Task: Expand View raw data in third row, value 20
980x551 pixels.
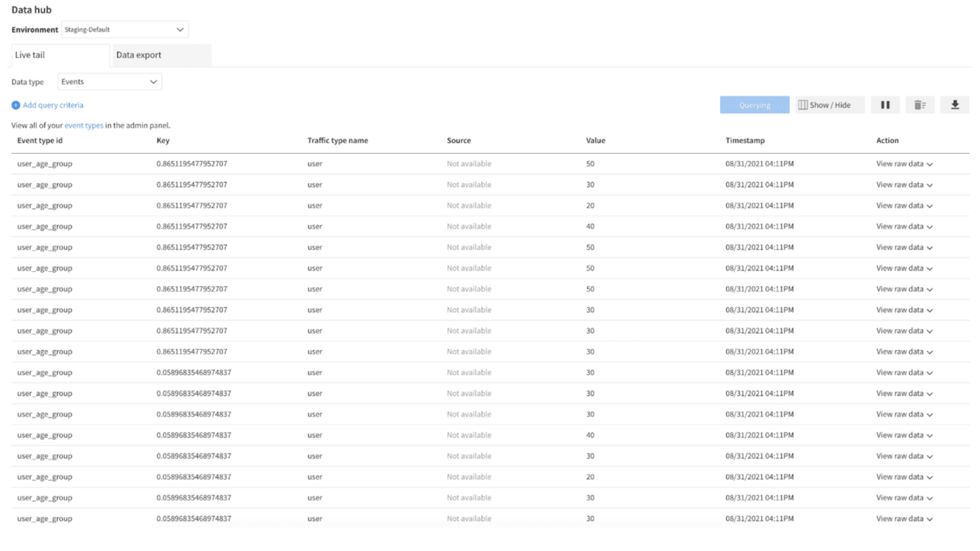Action: click(x=904, y=206)
